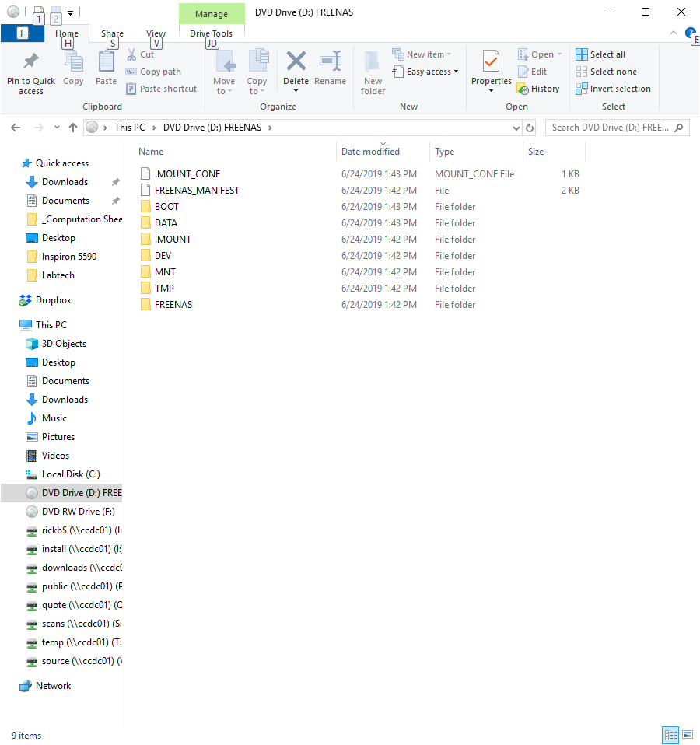Open the Drive Tools tab
The width and height of the screenshot is (700, 745).
point(211,33)
